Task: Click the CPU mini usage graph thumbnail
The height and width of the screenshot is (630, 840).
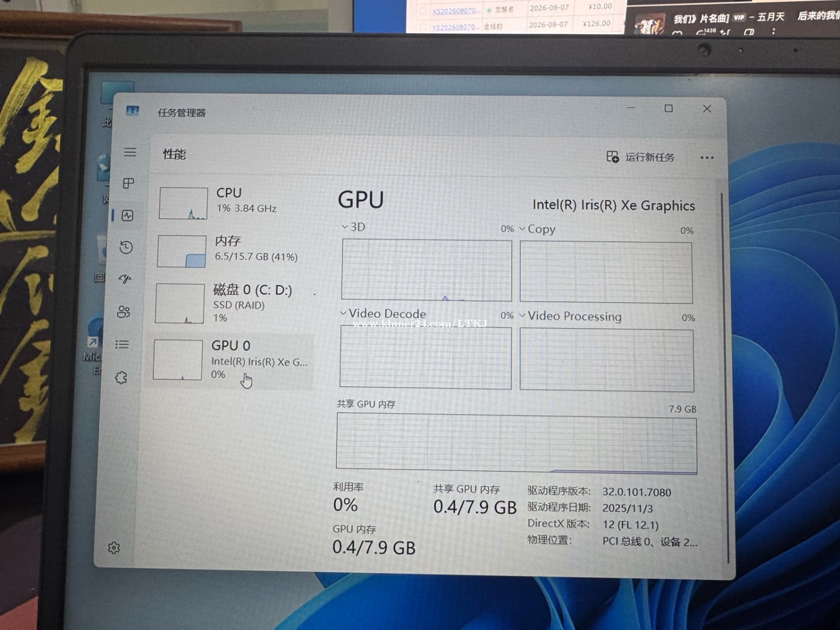Action: (183, 203)
